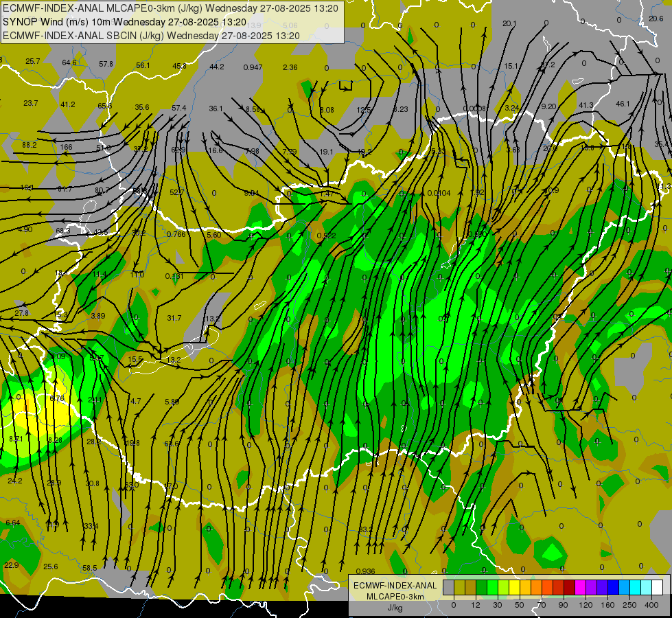The image size is (672, 618).
Task: Click the white swatch at legend end
Action: 658,587
